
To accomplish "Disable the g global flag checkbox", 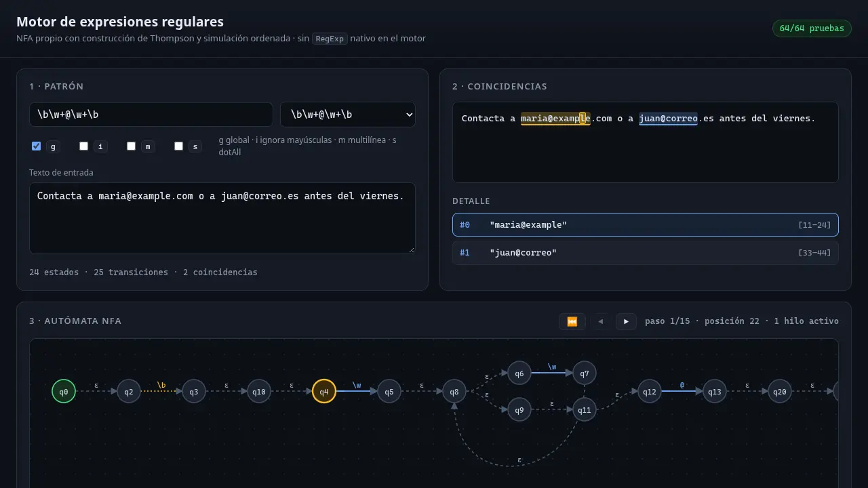I will tap(37, 146).
